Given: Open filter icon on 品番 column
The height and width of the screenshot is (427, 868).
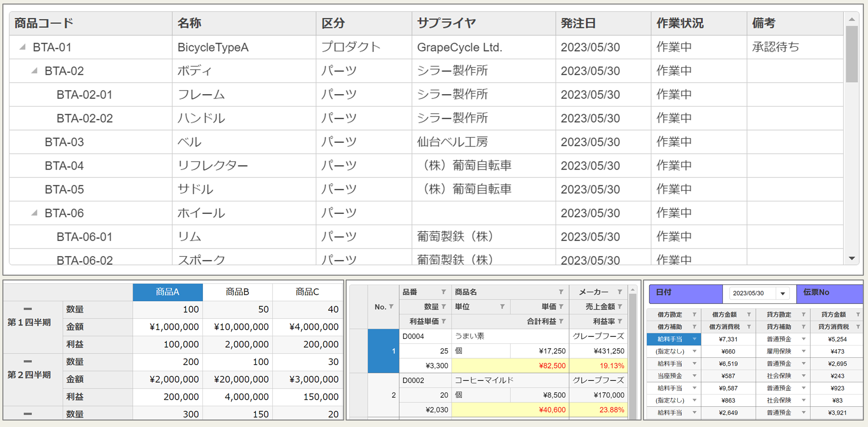Looking at the screenshot, I should tap(443, 292).
